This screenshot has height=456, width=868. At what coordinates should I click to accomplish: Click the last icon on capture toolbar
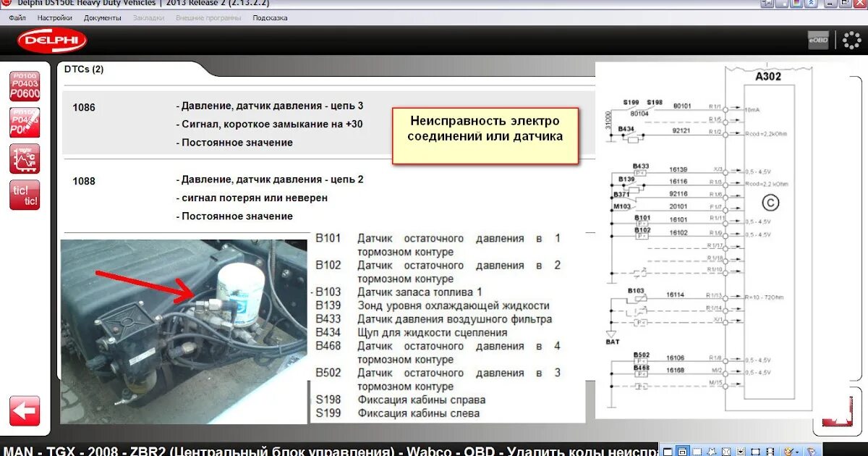[x=812, y=452]
